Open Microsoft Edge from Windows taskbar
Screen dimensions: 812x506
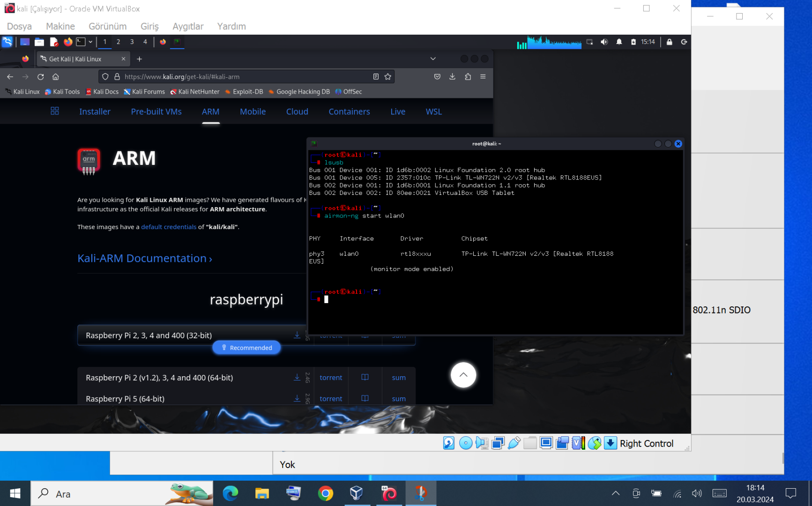(231, 493)
